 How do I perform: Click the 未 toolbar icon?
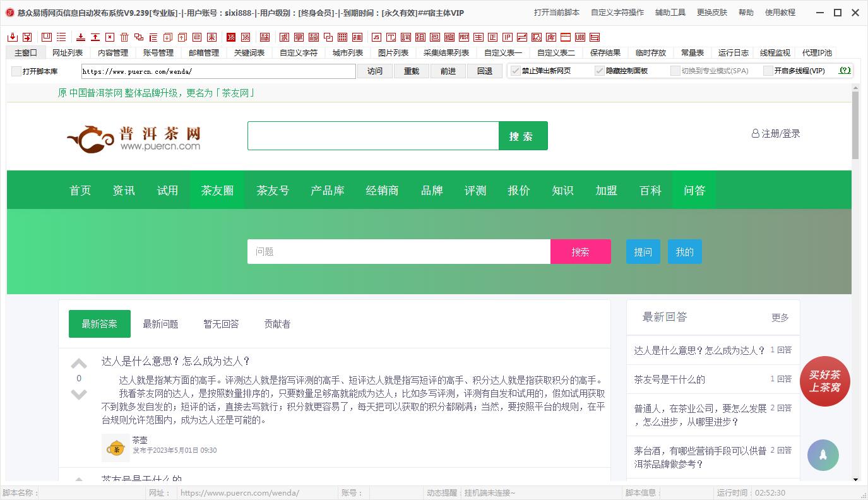pos(211,37)
